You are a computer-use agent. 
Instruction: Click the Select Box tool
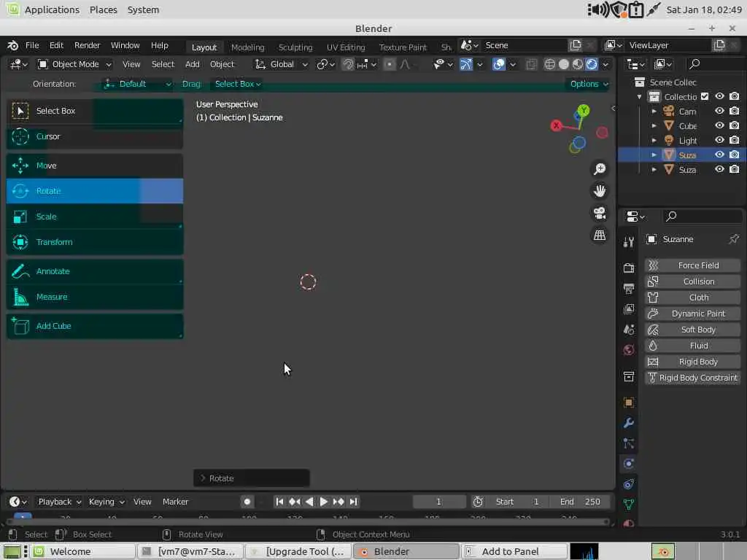coord(94,111)
